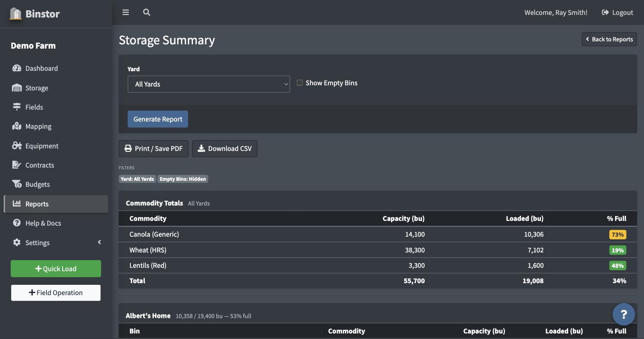This screenshot has height=339, width=644.
Task: Click the Equipment tractor icon
Action: click(x=17, y=146)
